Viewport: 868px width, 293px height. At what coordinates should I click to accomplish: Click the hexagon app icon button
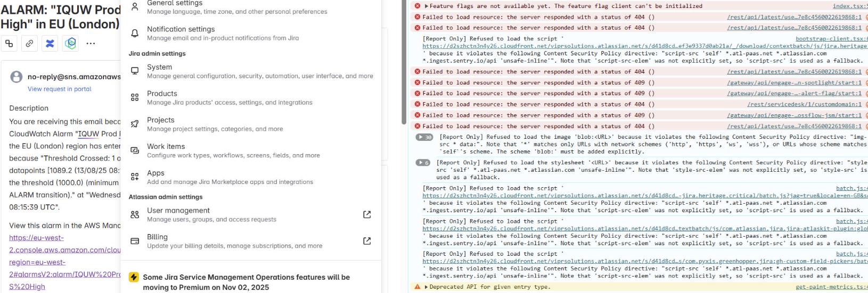pos(70,44)
